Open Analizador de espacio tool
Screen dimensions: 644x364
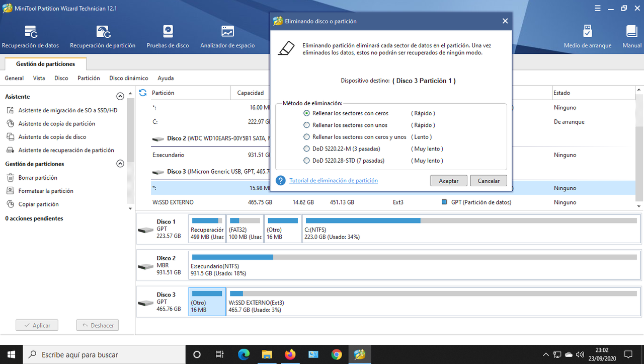227,36
